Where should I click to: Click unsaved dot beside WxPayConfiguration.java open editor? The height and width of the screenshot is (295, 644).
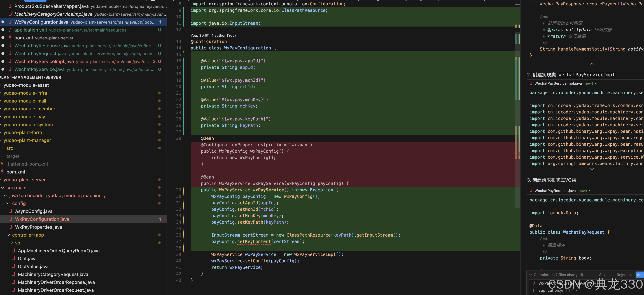(3, 22)
